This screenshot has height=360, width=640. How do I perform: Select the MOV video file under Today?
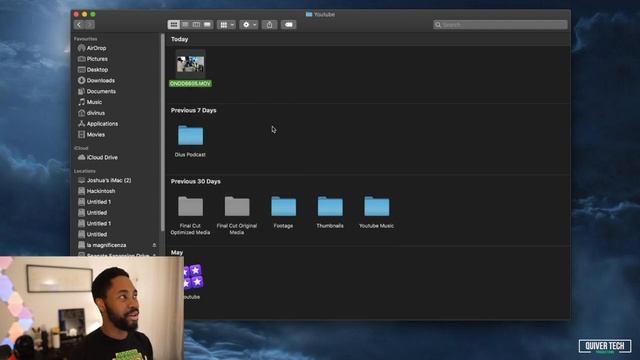point(190,68)
